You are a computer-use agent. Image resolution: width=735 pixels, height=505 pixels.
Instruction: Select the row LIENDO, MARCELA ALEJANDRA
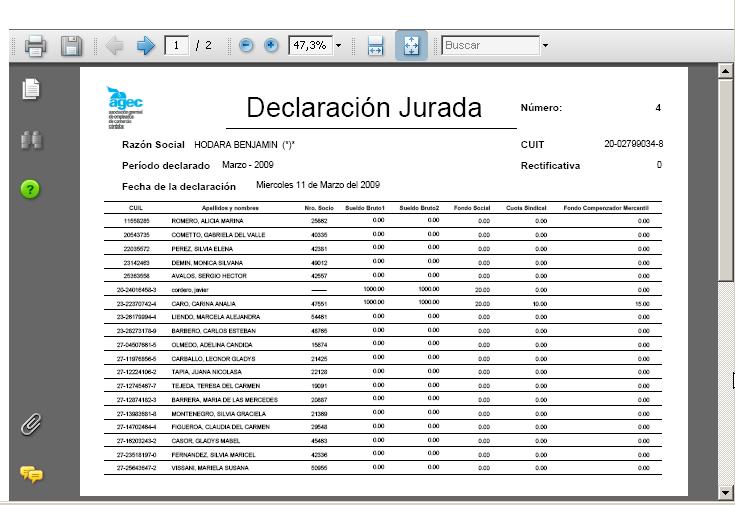[383, 317]
